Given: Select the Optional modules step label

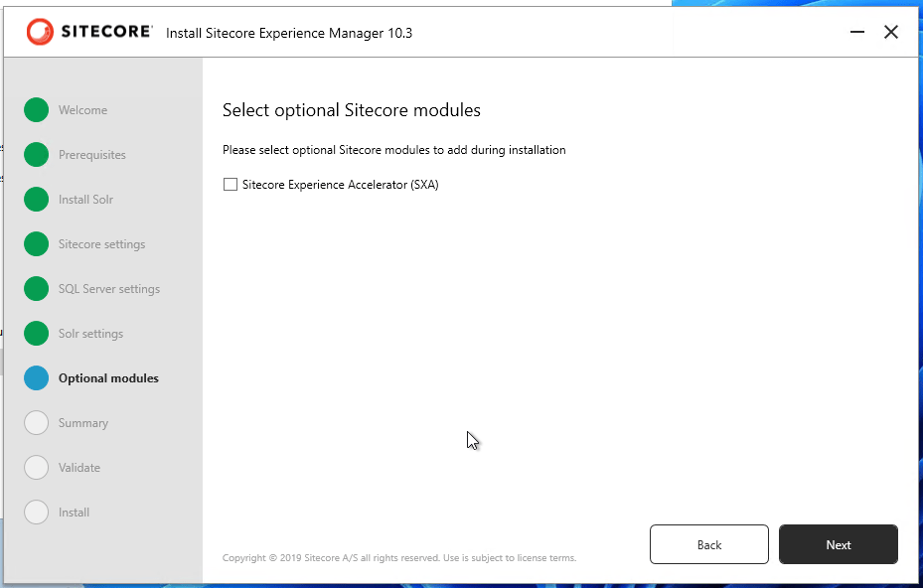Looking at the screenshot, I should 108,378.
